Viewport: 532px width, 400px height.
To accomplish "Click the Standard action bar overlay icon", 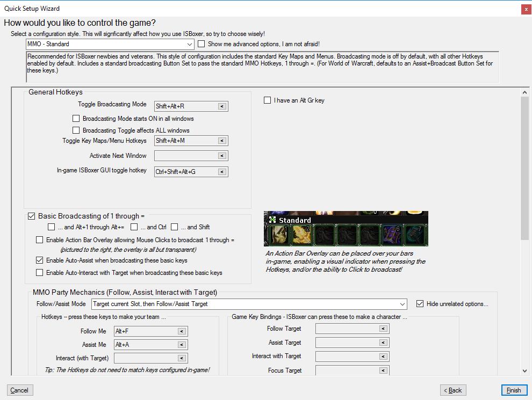I will pyautogui.click(x=272, y=220).
